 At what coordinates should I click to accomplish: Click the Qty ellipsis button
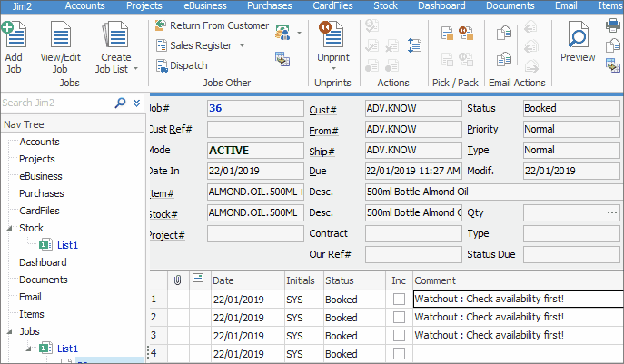(611, 212)
